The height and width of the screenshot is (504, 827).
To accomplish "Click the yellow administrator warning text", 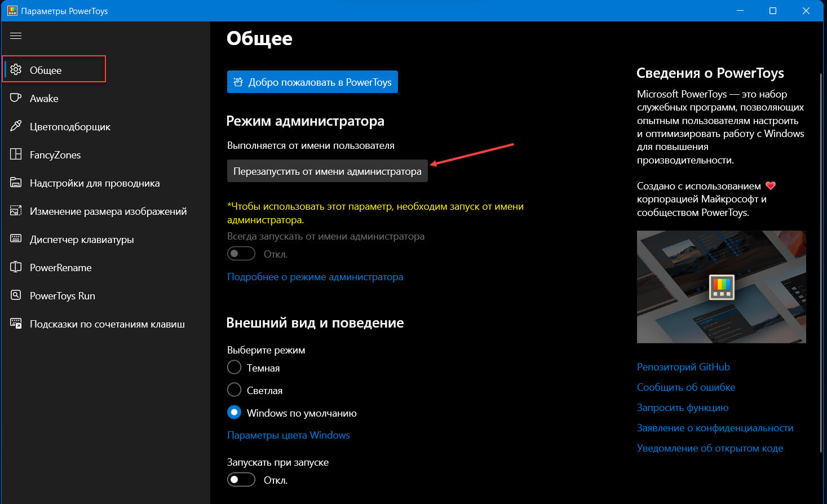I will pos(375,213).
